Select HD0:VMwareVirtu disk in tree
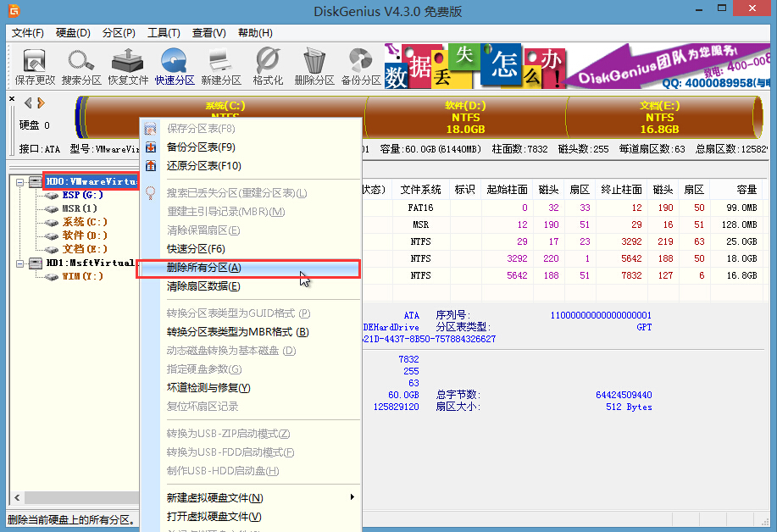This screenshot has height=532, width=777. [92, 182]
